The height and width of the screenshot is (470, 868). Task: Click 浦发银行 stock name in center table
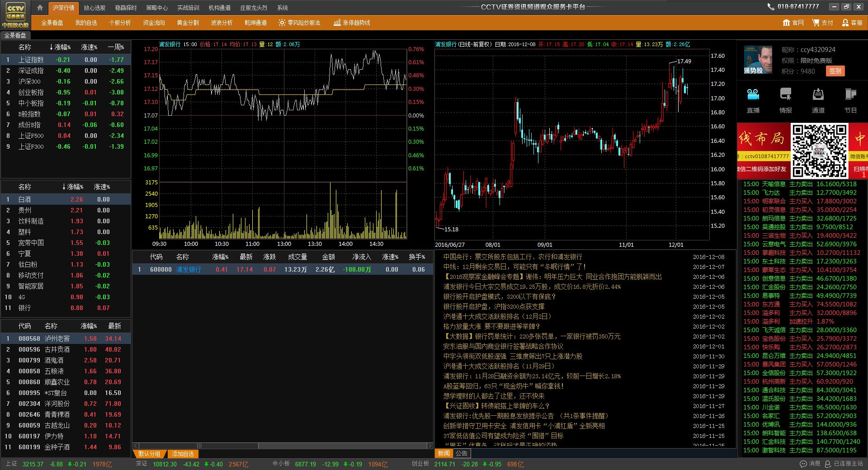click(189, 269)
